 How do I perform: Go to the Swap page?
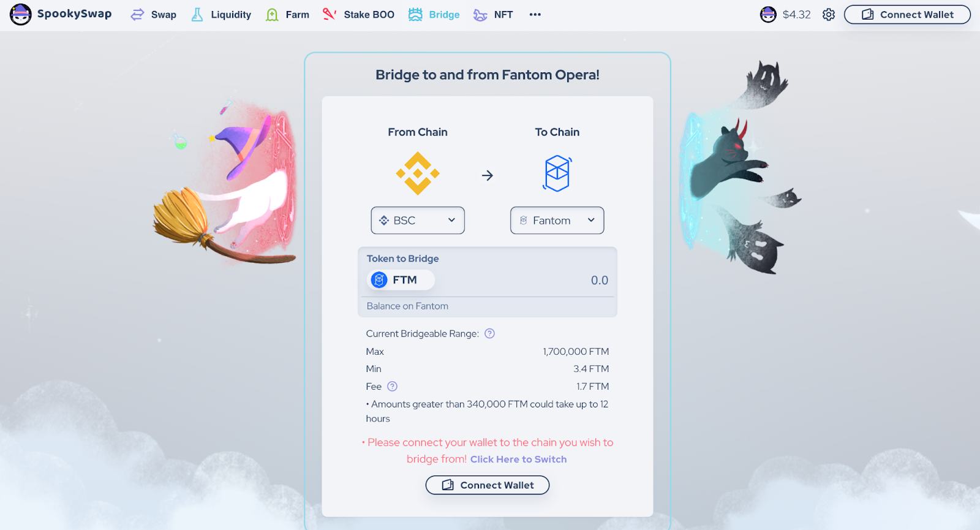pos(154,15)
